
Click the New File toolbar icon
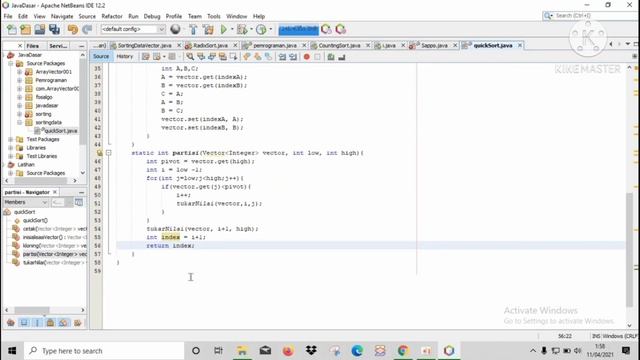pos(12,29)
